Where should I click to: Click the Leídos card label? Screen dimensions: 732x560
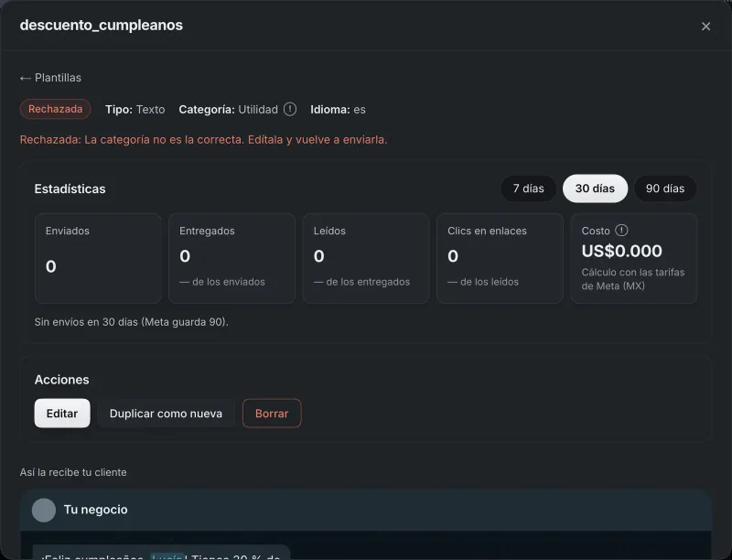pos(329,231)
